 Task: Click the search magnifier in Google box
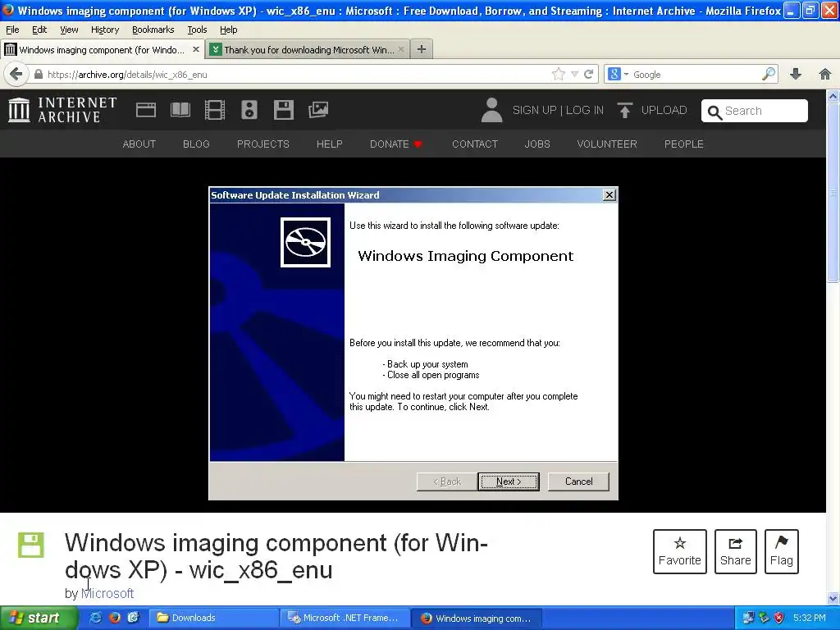769,74
